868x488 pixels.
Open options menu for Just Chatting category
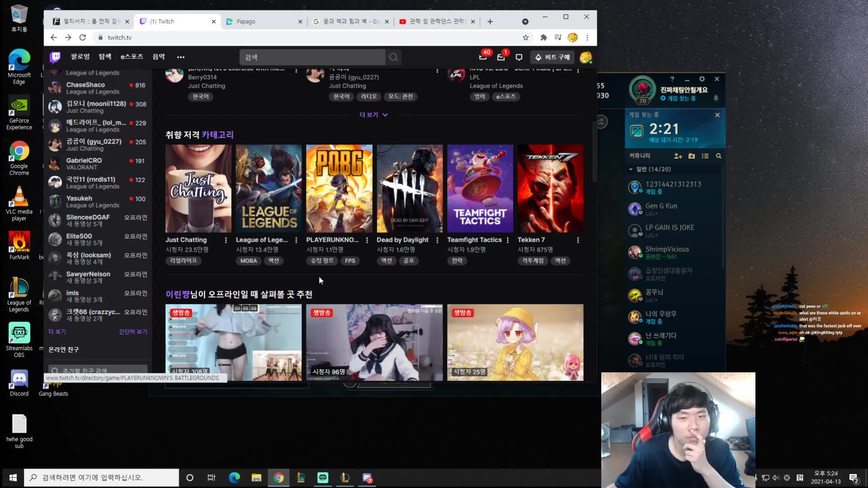pos(226,240)
